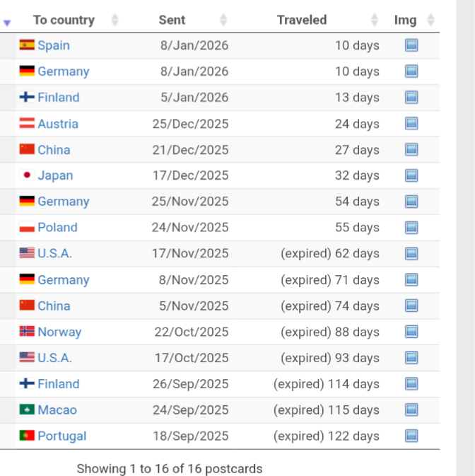Open image icon for Finland 5/Jan/2026 postcard
Image resolution: width=475 pixels, height=476 pixels.
(411, 98)
